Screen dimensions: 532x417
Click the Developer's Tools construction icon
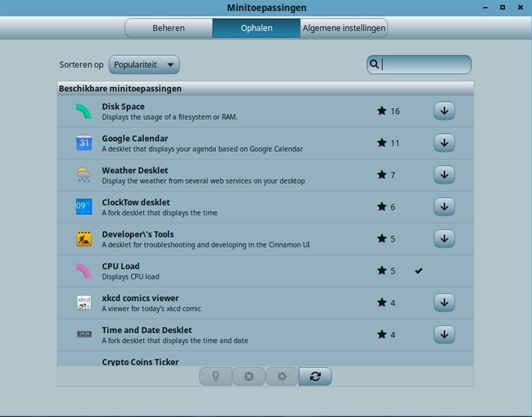point(84,239)
